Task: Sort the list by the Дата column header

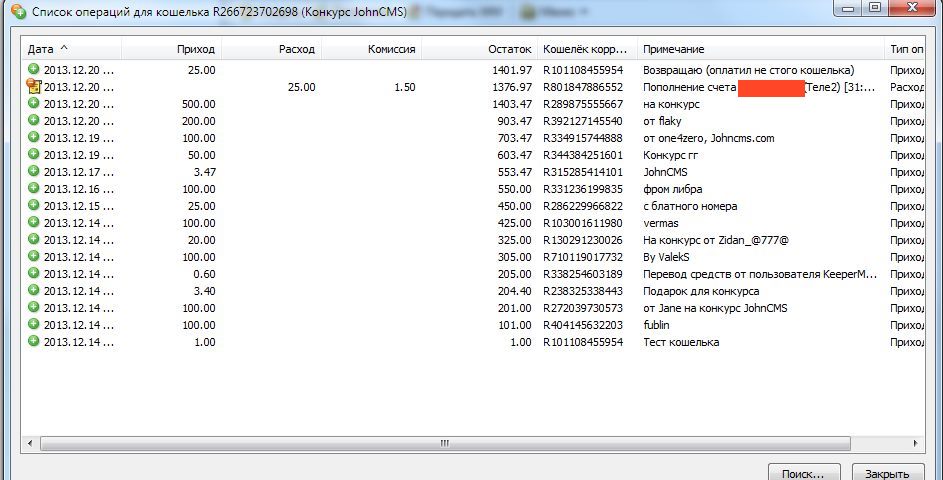Action: pos(72,49)
